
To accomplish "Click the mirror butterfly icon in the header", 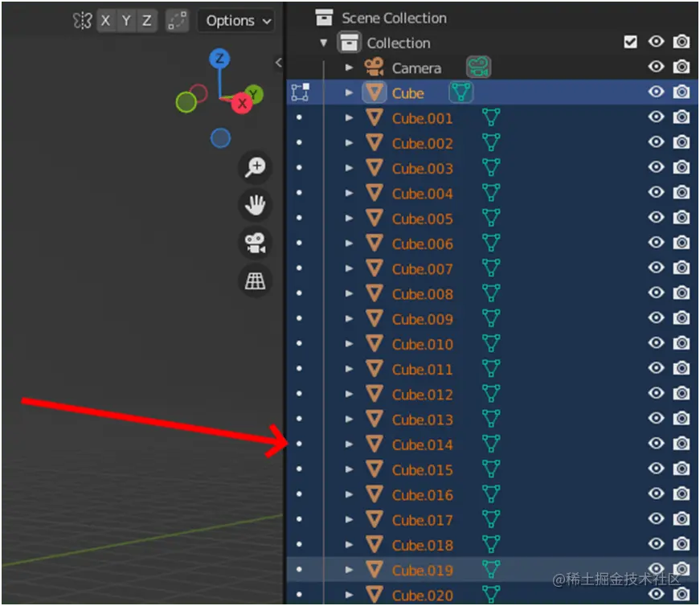I will click(83, 21).
